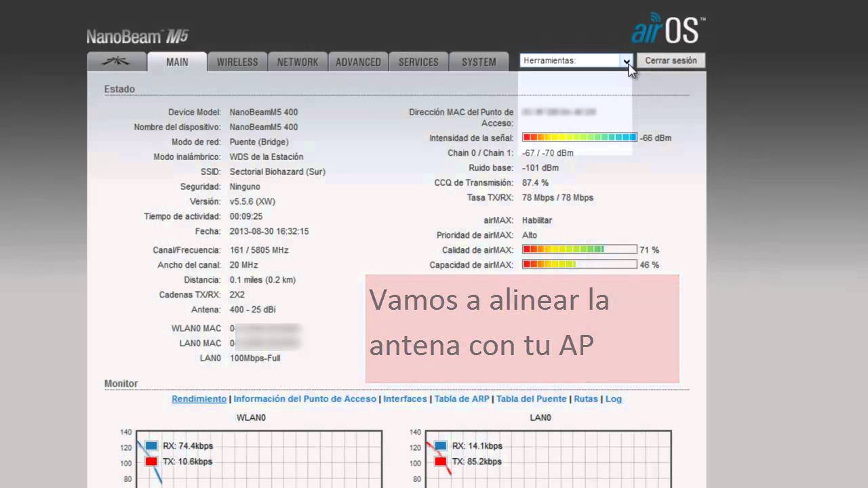Click the airOS logo
The width and height of the screenshot is (868, 488).
(x=667, y=28)
